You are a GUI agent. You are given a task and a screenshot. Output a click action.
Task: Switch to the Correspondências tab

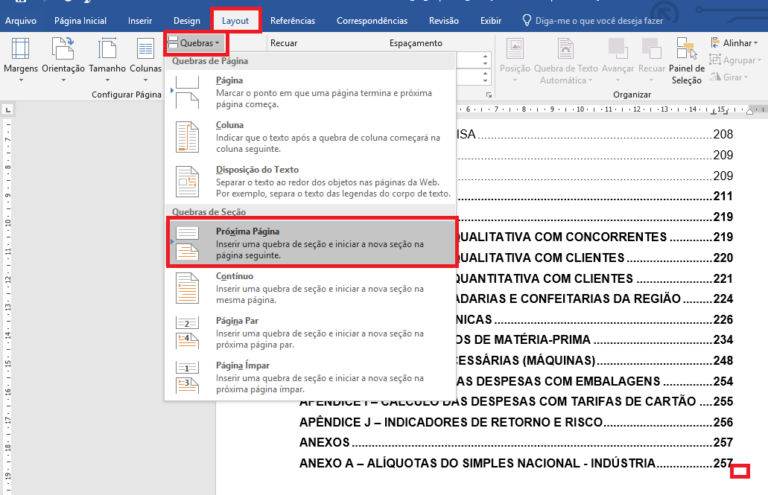tap(372, 21)
